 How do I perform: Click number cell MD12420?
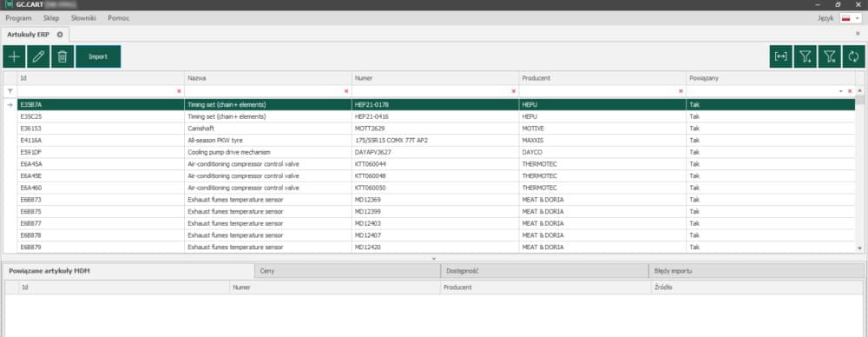coord(435,248)
